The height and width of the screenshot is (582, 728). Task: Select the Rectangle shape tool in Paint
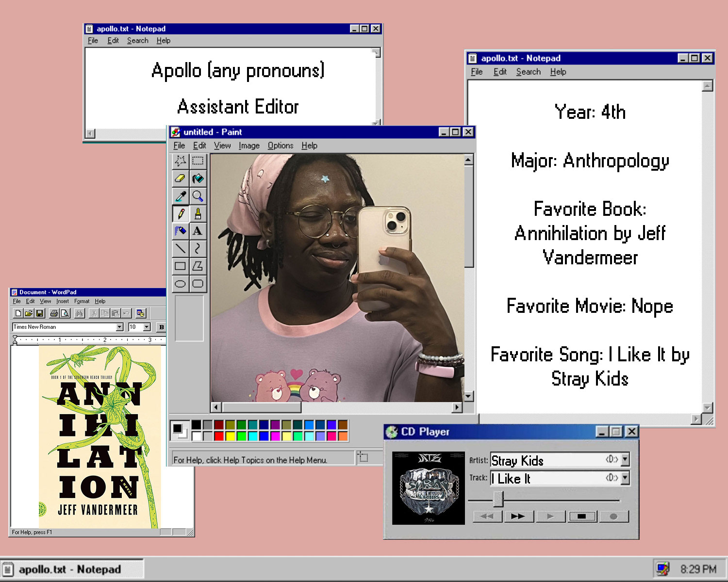coord(180,266)
